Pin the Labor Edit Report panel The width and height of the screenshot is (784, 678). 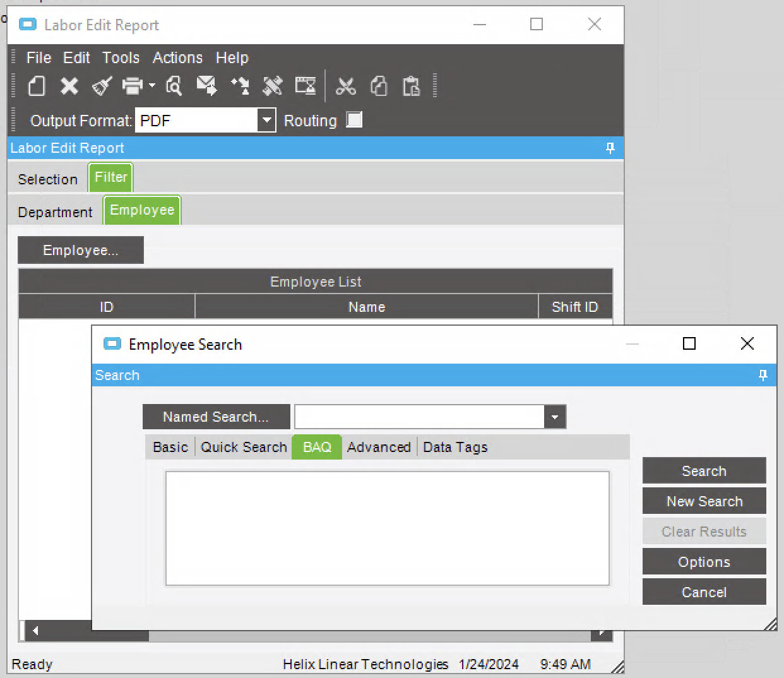pos(610,148)
